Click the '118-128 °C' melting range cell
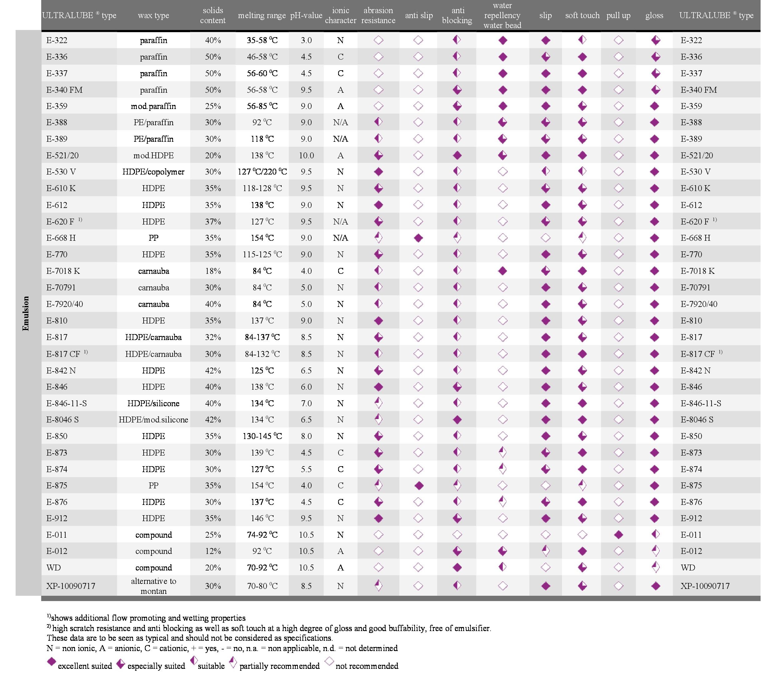This screenshot has width=784, height=691. [x=262, y=188]
